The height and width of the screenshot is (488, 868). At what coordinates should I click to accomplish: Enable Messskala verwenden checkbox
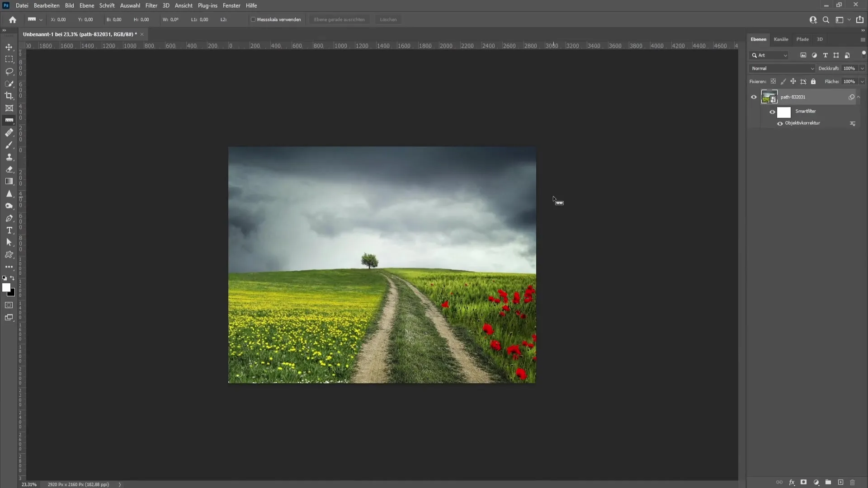(x=253, y=20)
